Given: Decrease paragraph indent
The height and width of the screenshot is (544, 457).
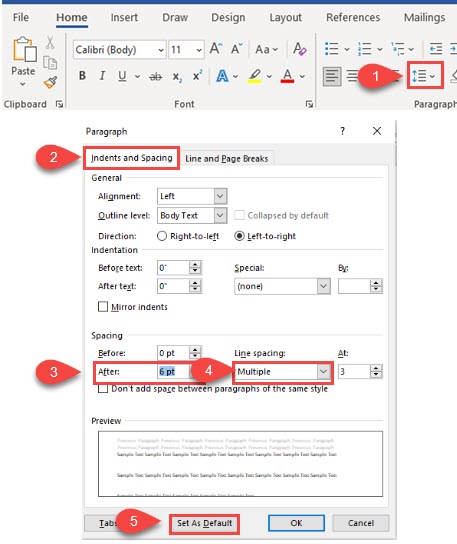Looking at the screenshot, I should tap(435, 49).
